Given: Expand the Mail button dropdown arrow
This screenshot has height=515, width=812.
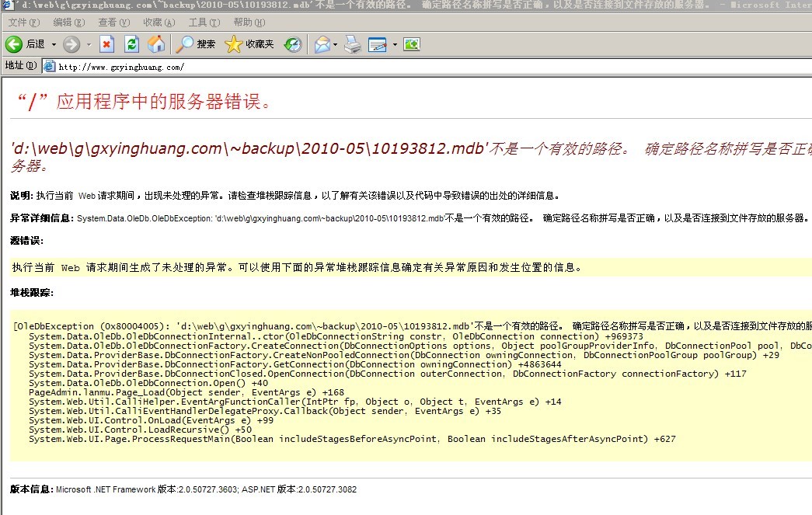Looking at the screenshot, I should (x=336, y=44).
